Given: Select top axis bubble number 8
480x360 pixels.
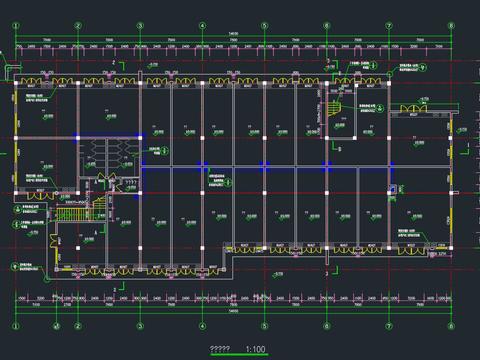Looking at the screenshot, I should point(451,26).
